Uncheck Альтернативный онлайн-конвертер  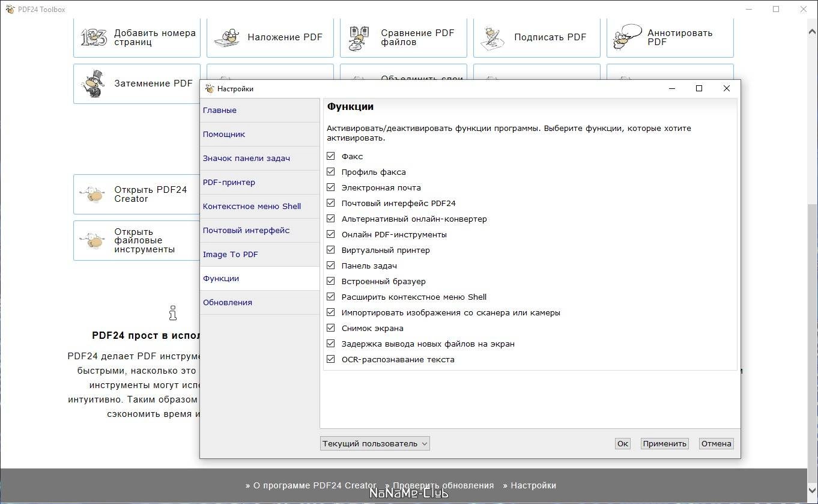click(330, 219)
